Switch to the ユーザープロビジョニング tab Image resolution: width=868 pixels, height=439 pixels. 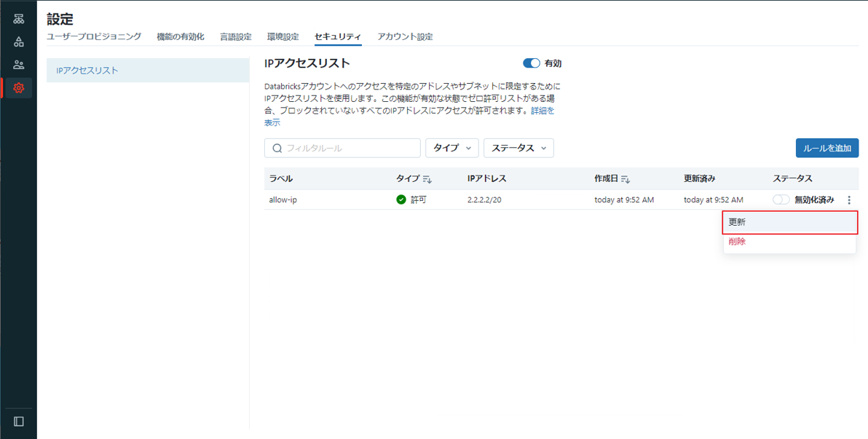(94, 36)
